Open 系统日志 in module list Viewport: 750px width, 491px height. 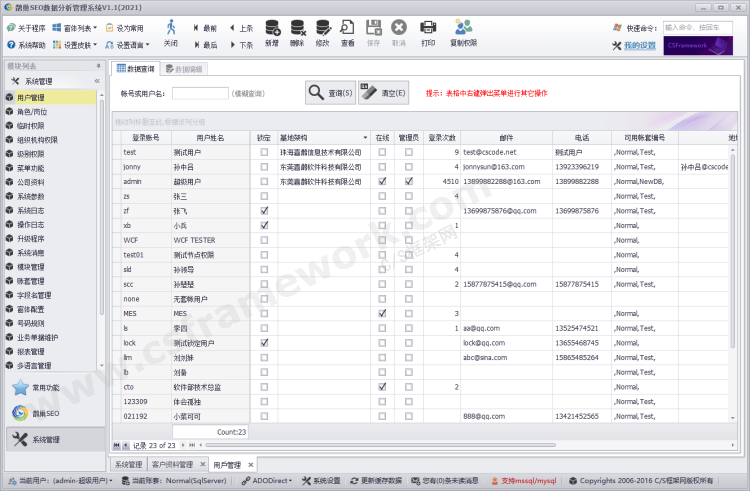31,210
